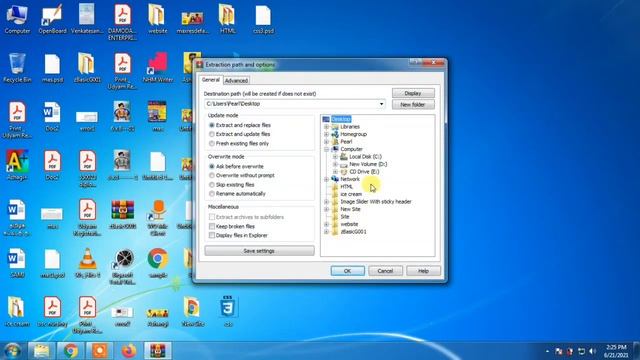
Task: Switch to the Advanced tab
Action: coord(236,80)
